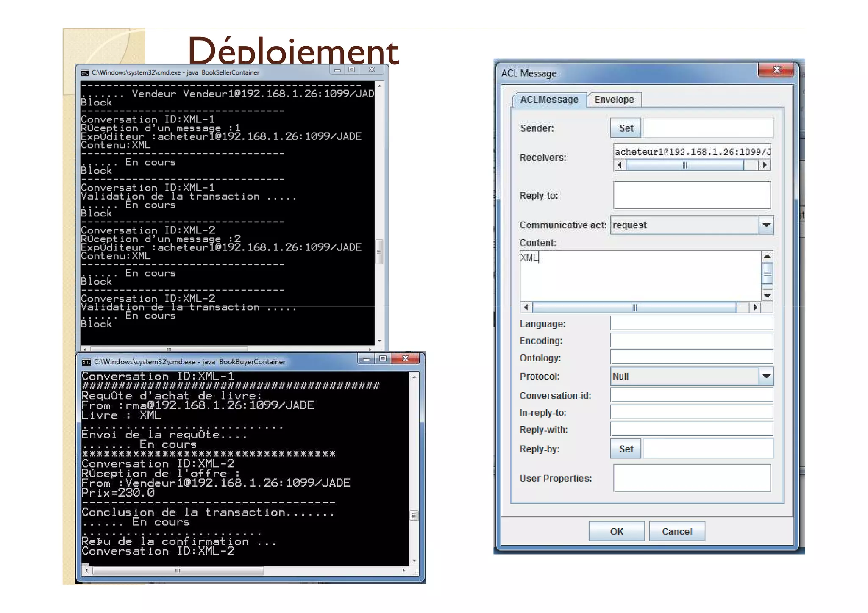This screenshot has width=868, height=613.
Task: Click Content horizontal scroll right arrow
Action: click(x=755, y=308)
